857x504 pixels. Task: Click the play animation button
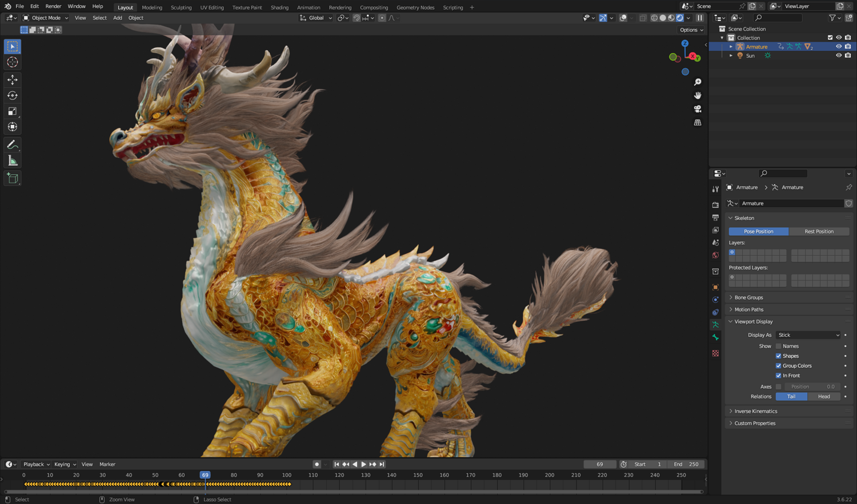tap(363, 464)
